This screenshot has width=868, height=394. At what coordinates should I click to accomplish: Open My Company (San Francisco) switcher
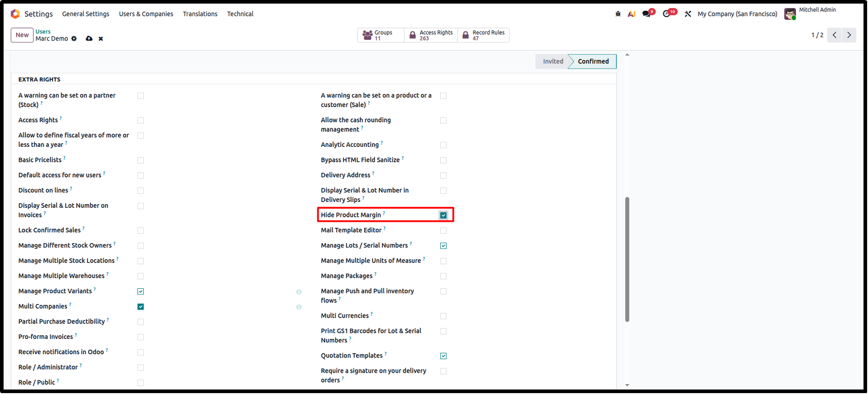click(737, 14)
